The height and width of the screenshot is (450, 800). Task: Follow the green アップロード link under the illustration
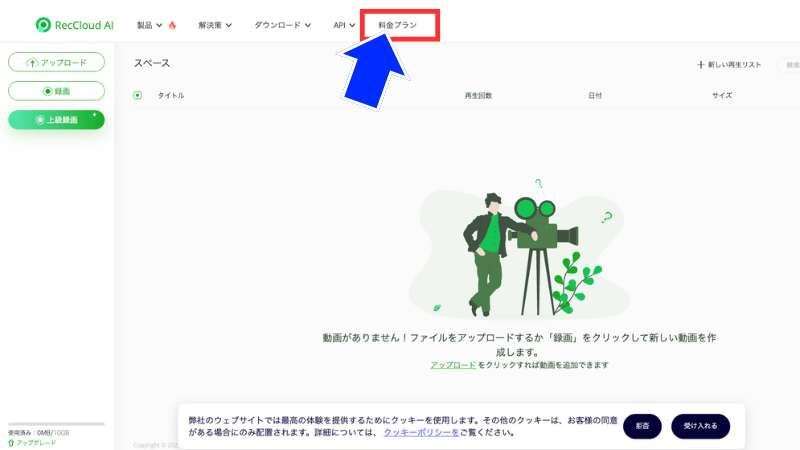[x=453, y=365]
